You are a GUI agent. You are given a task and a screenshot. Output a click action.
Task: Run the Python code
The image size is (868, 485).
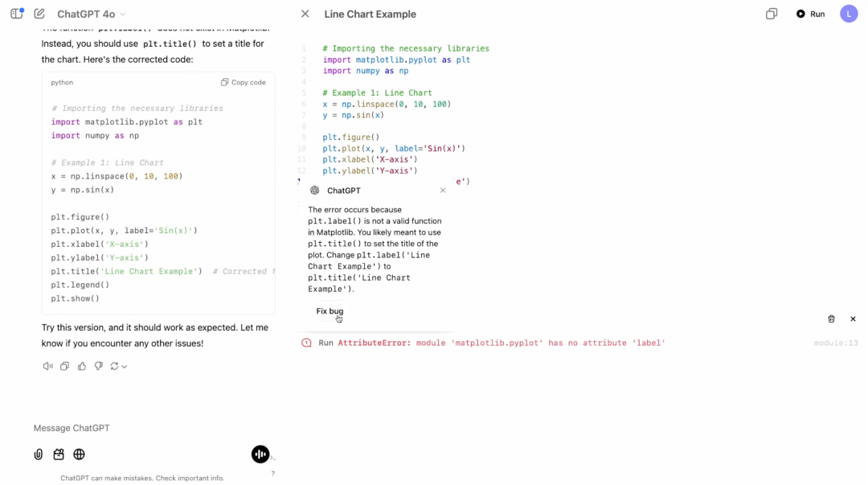pyautogui.click(x=811, y=13)
